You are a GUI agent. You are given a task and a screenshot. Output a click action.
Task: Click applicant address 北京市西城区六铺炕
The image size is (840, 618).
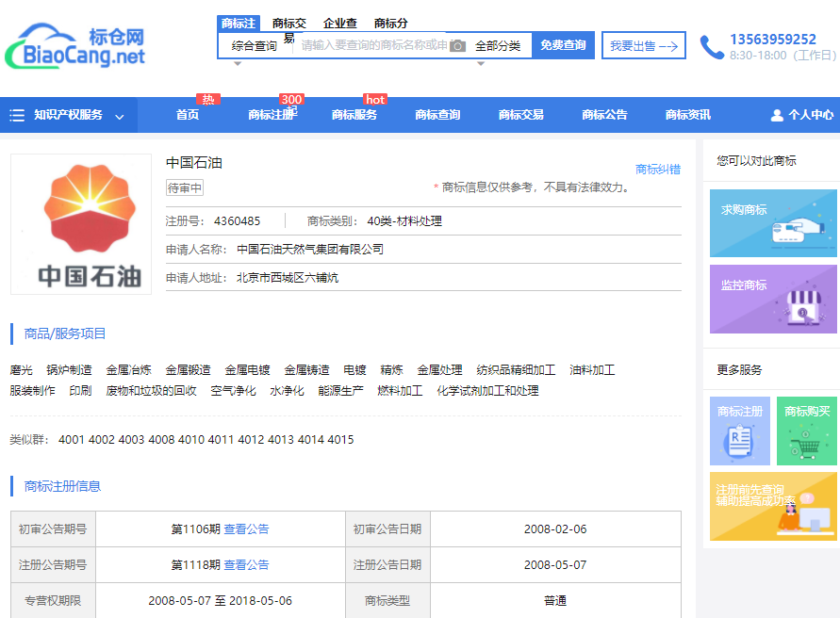pos(288,277)
